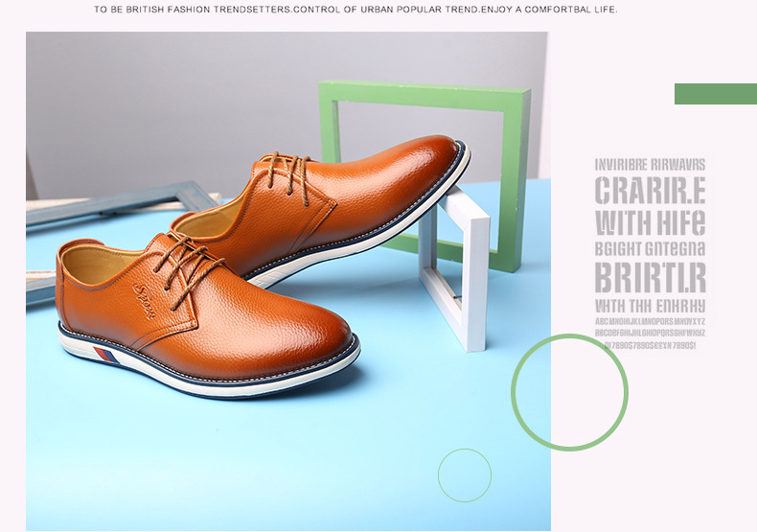Click the laces of the rear shoe
This screenshot has width=757, height=532.
[x=288, y=177]
